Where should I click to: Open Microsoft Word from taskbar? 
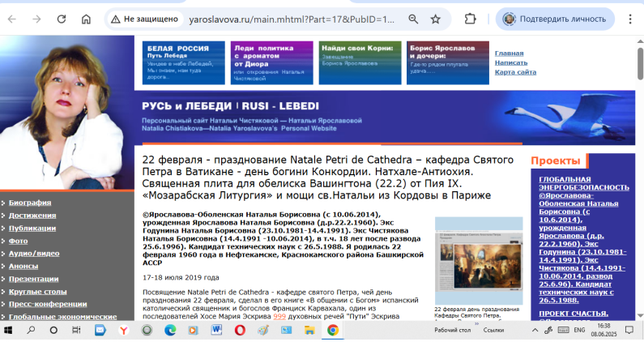[216, 330]
